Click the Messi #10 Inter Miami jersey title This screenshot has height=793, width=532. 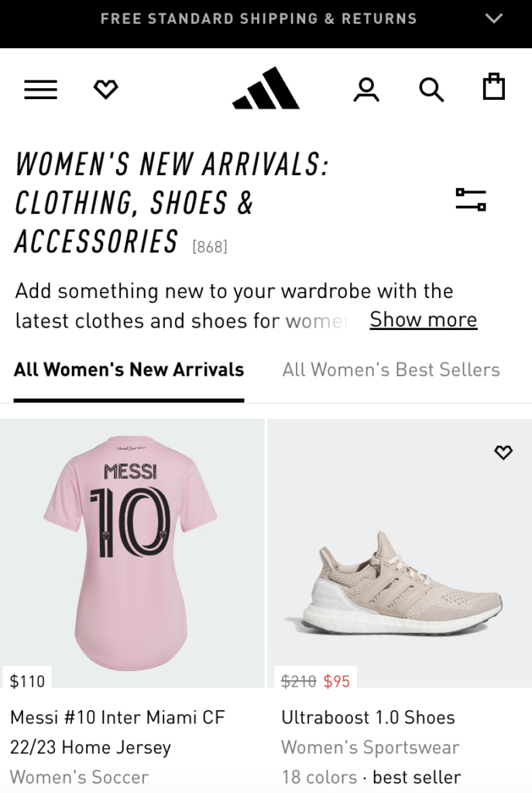(x=118, y=733)
